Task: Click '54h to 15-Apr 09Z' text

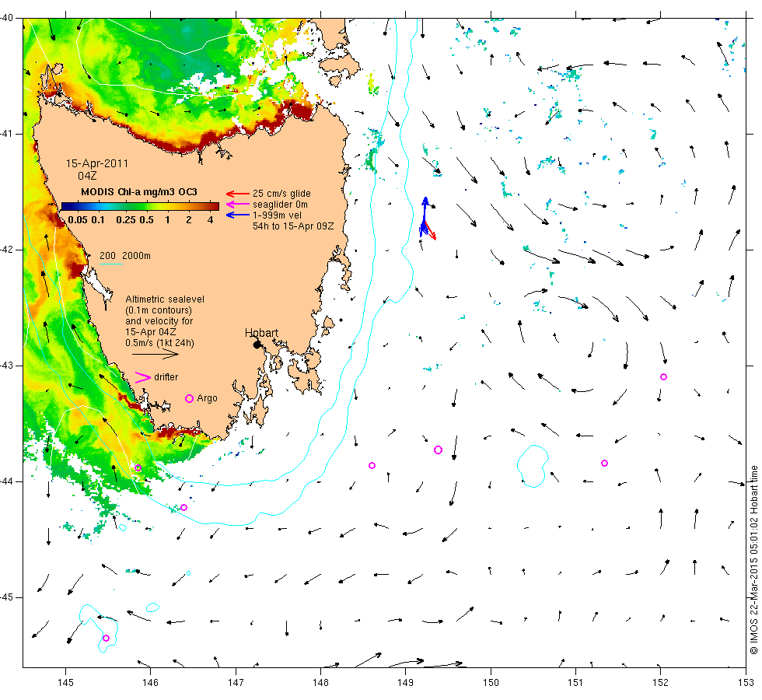Action: point(293,226)
